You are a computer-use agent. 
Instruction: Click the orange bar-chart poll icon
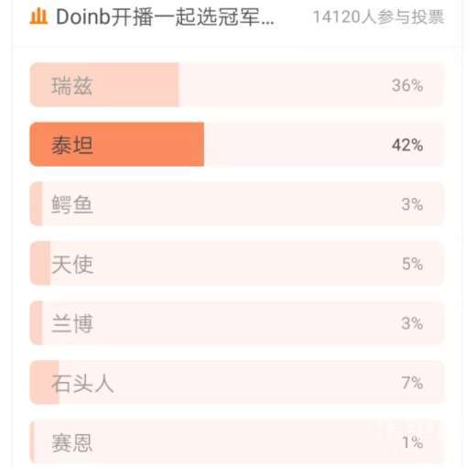click(38, 16)
